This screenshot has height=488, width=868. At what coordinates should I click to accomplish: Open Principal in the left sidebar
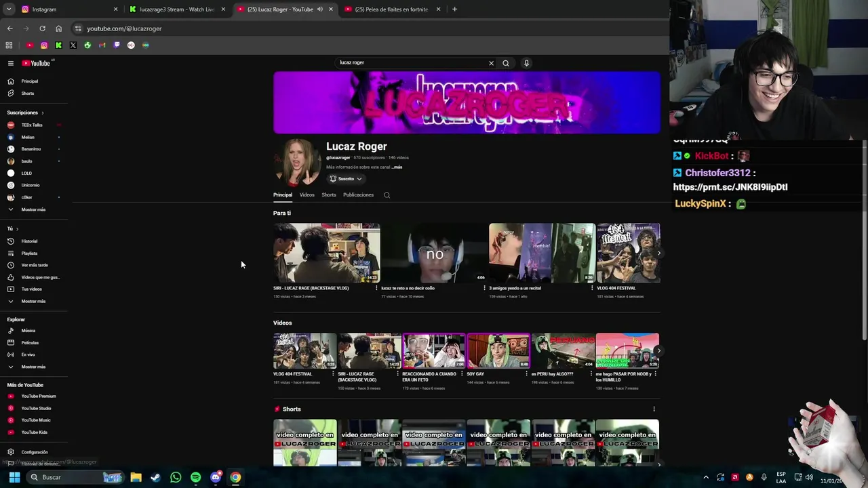tap(29, 81)
